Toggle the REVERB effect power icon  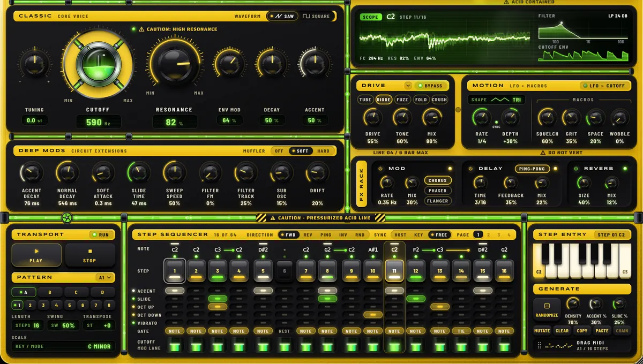pyautogui.click(x=576, y=169)
